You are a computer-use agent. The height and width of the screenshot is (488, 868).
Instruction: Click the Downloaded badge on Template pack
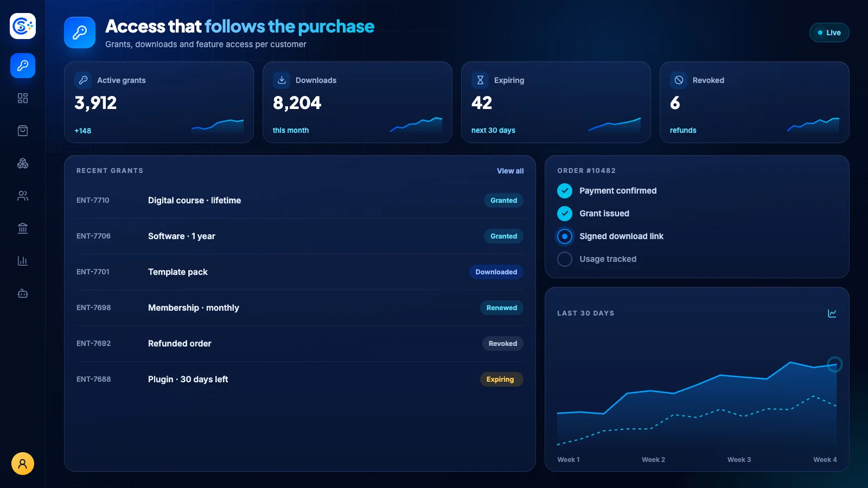click(496, 272)
